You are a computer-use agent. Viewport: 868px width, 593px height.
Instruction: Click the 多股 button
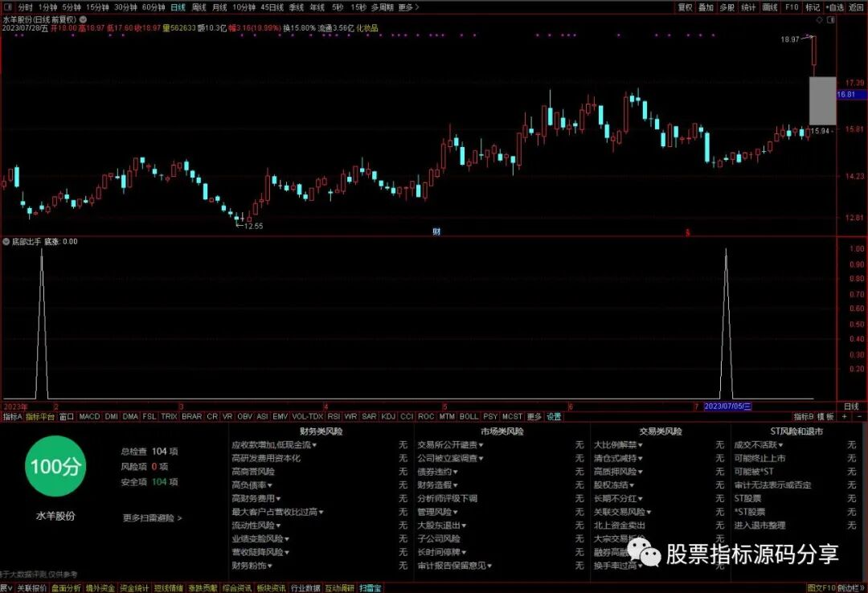(727, 7)
